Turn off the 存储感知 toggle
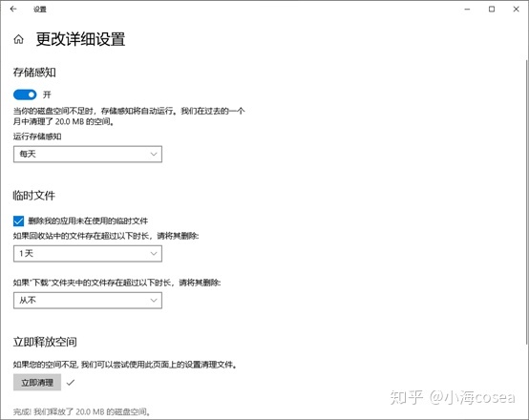 click(25, 94)
